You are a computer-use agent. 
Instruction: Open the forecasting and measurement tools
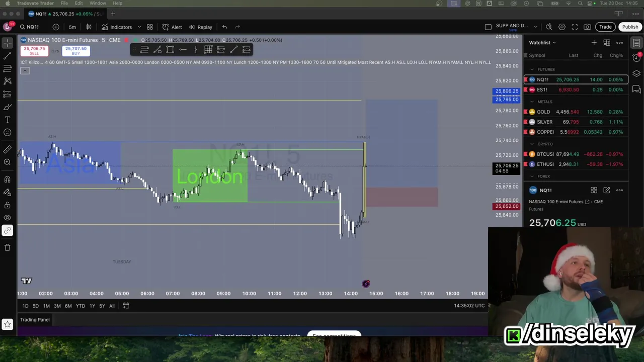click(8, 94)
